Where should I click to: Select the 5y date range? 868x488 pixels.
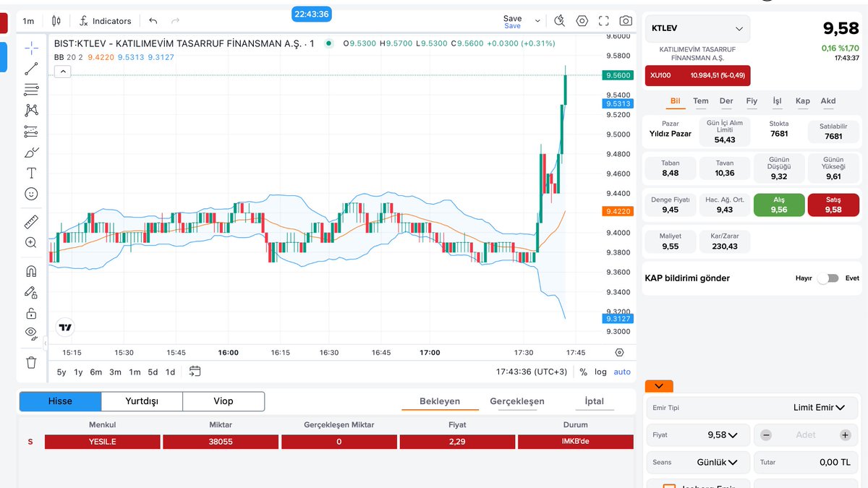point(61,372)
